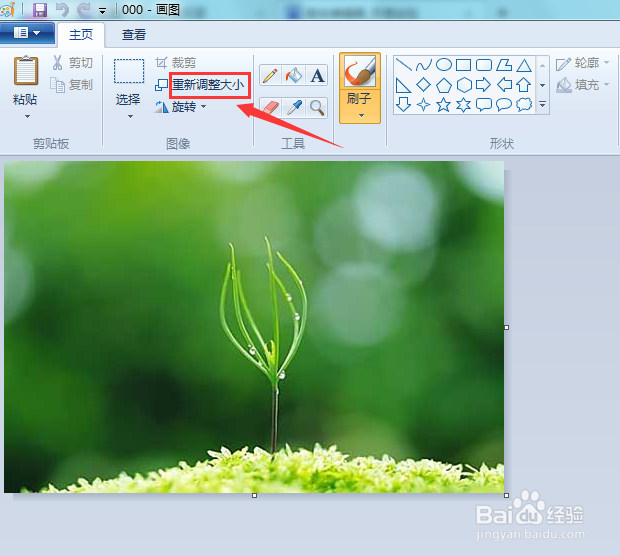Screen dimensions: 620x556
Task: Click the canvas bottom-edge resize handle
Action: 254,495
